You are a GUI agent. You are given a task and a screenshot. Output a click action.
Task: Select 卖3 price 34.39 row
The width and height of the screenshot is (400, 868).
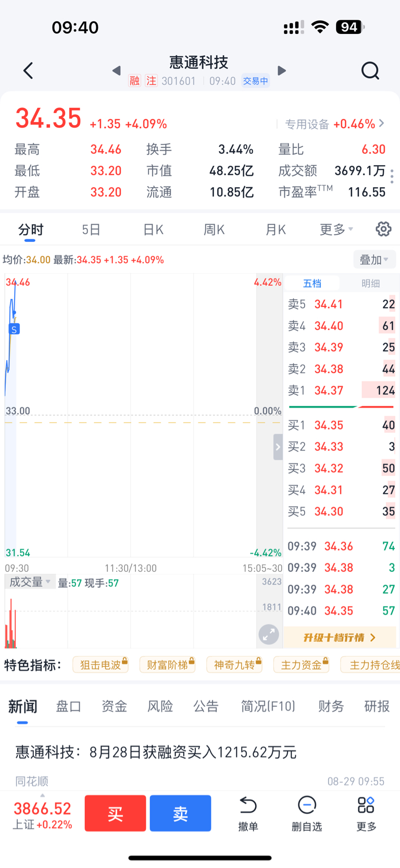(342, 347)
